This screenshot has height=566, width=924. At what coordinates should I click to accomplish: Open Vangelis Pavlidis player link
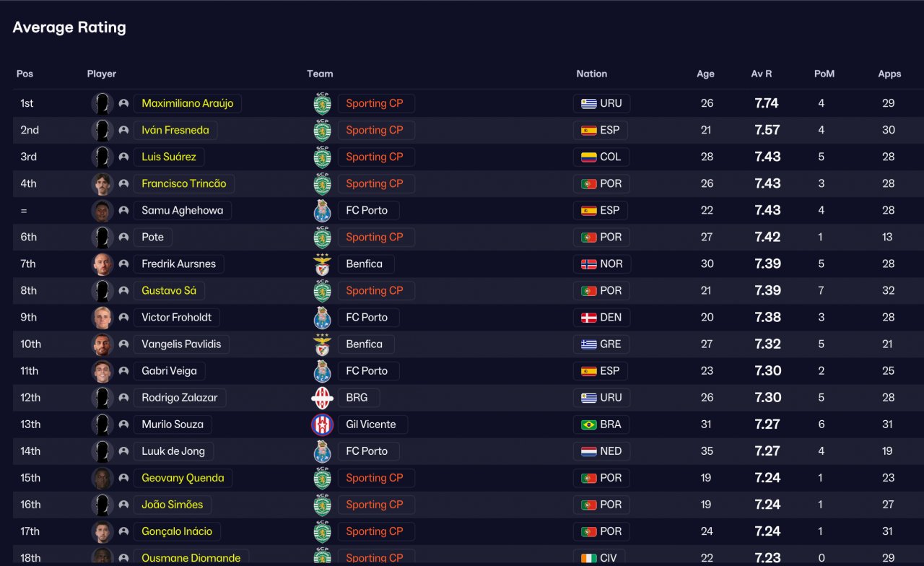click(x=181, y=344)
